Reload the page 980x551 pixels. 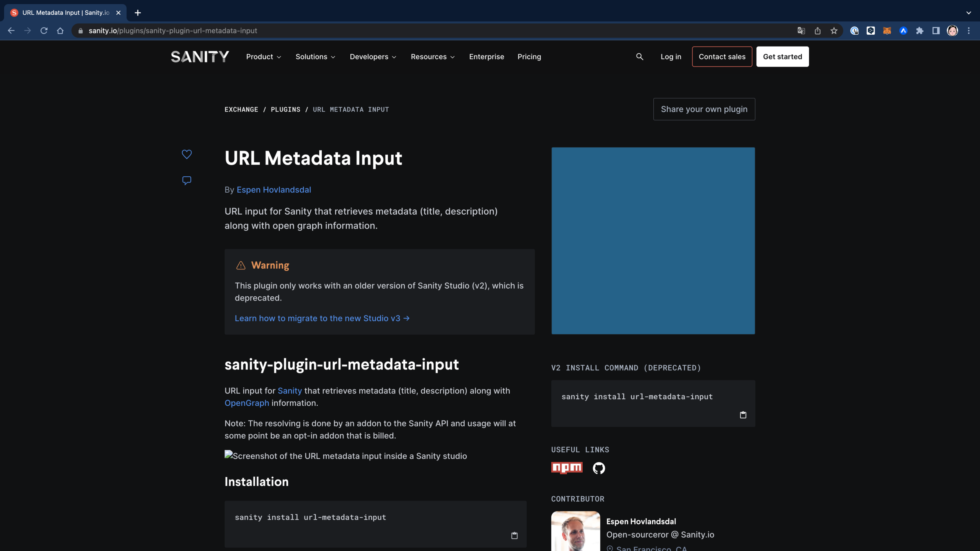pos(44,31)
